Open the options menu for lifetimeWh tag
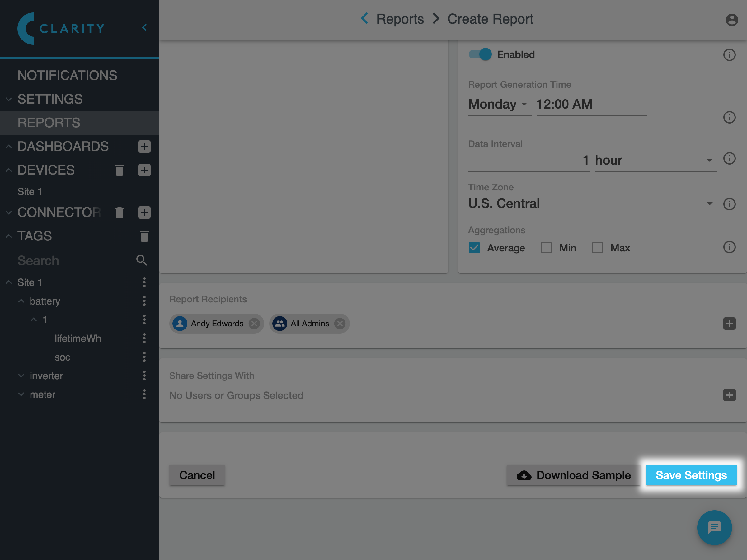 (144, 338)
